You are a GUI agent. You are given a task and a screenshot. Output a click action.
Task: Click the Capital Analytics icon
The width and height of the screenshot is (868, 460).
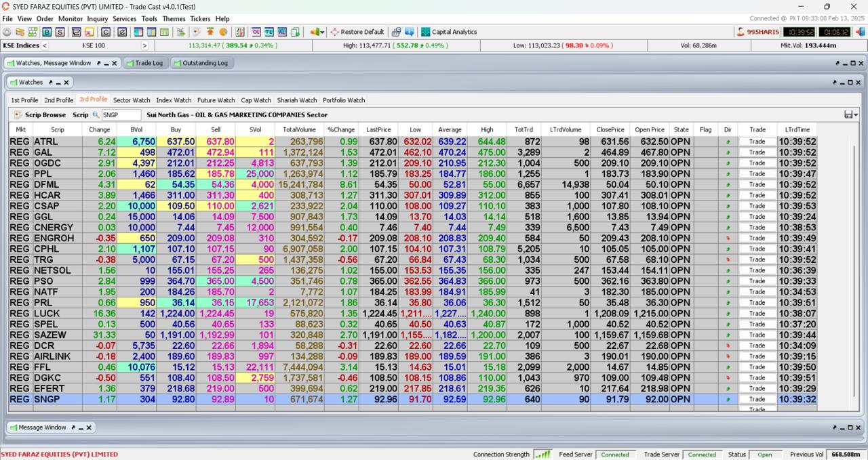pos(426,32)
